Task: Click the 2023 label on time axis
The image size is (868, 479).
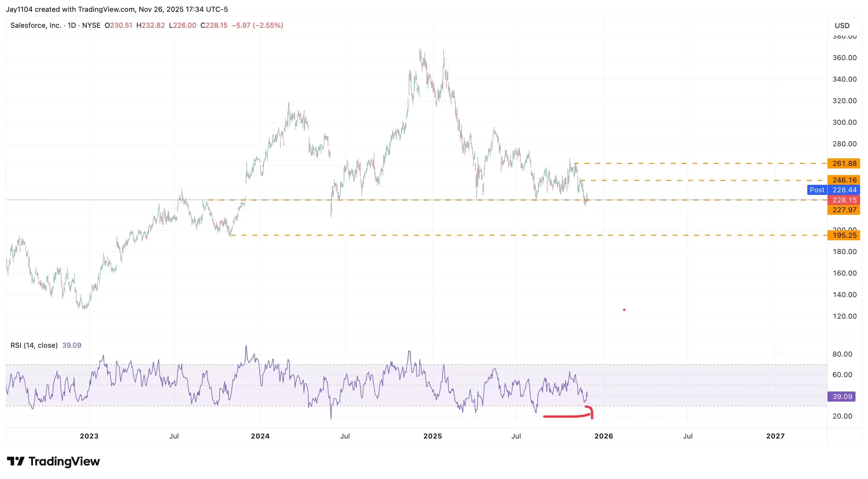Action: tap(89, 436)
